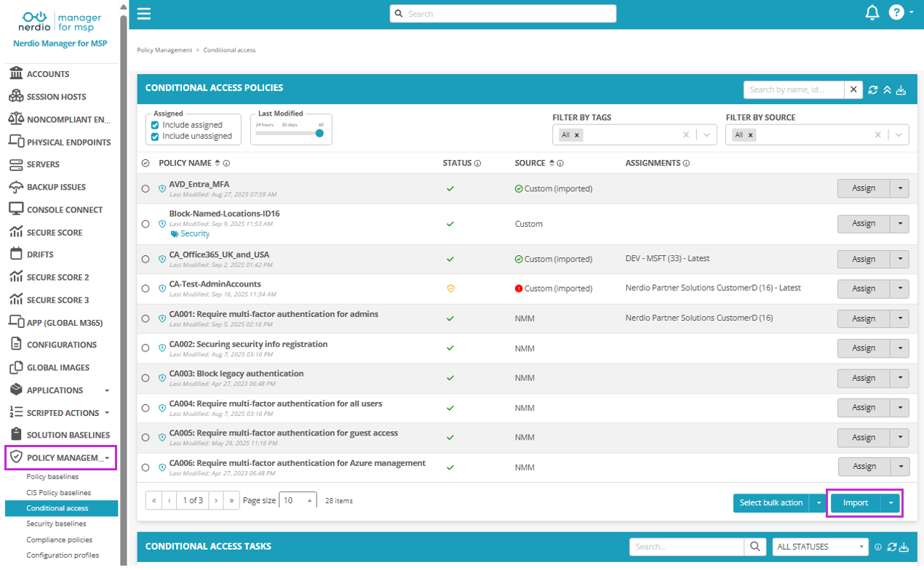Screen dimensions: 924x570
Task: Click Policy Management breadcrumb link
Action: point(164,50)
